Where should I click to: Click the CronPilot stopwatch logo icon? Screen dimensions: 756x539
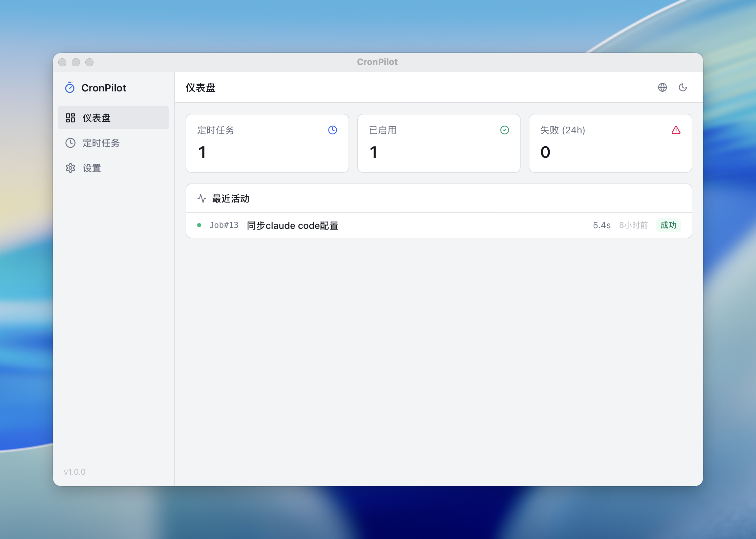70,88
